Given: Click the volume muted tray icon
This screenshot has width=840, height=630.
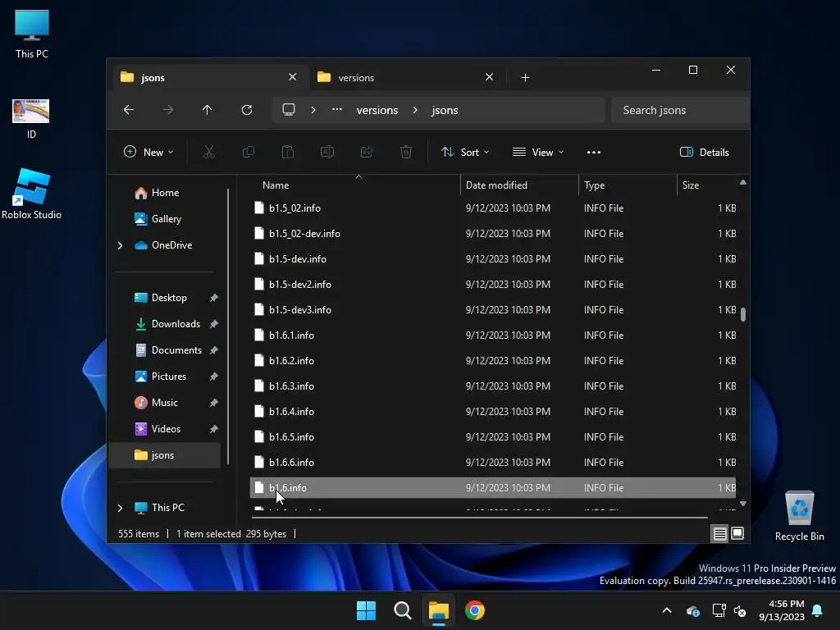Looking at the screenshot, I should 741,610.
